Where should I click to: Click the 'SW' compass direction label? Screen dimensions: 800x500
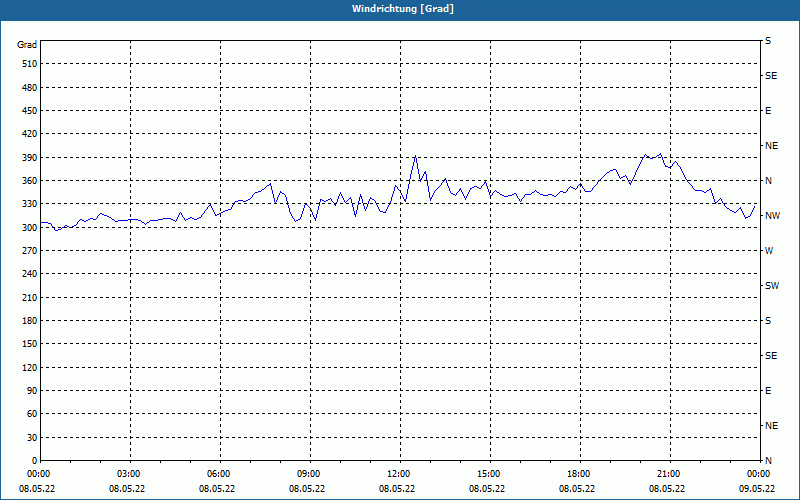[772, 286]
